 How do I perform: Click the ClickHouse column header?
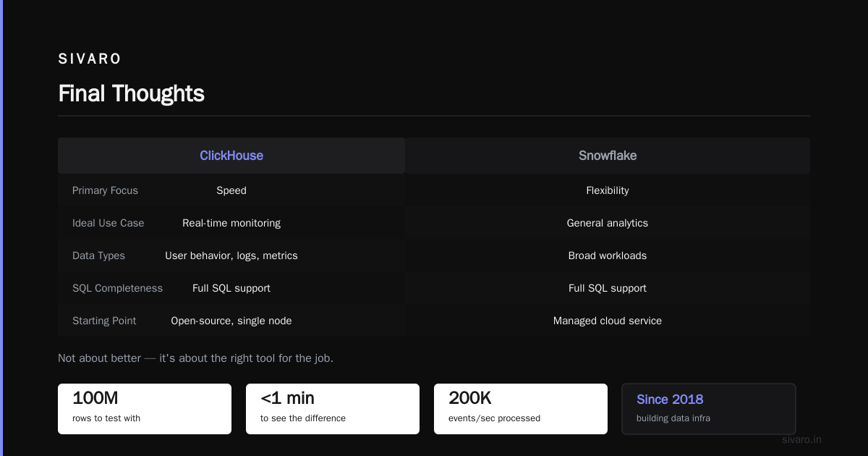click(231, 156)
